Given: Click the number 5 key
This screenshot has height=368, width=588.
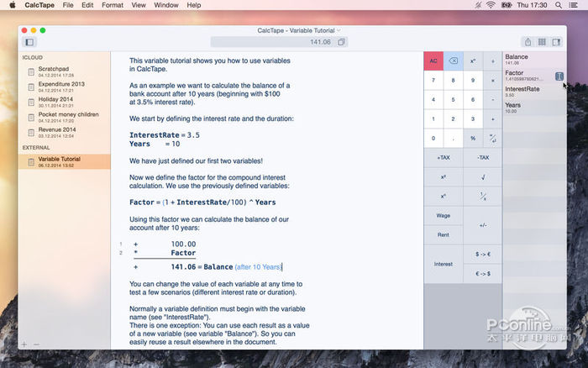Looking at the screenshot, I should pyautogui.click(x=453, y=99).
